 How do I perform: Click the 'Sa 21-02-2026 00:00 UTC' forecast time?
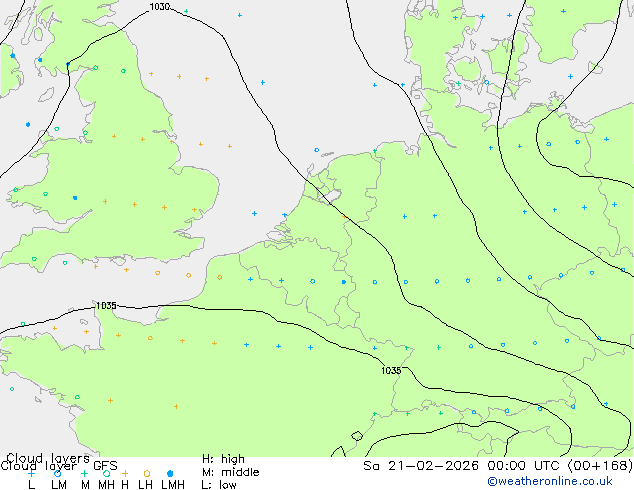[x=463, y=466]
